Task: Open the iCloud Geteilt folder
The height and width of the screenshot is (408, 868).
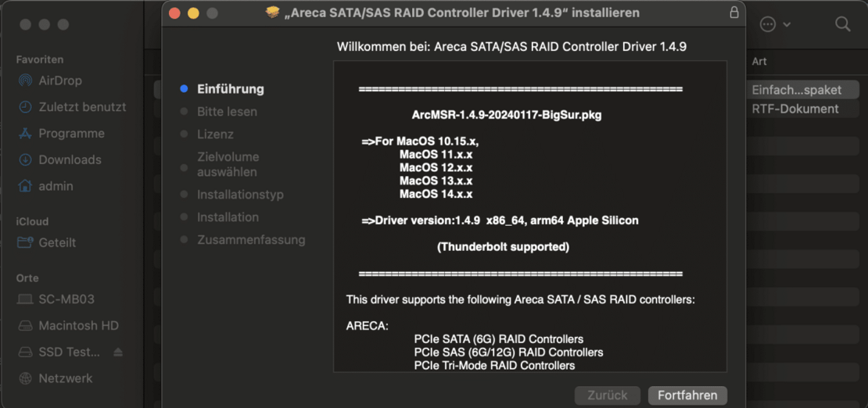Action: click(57, 243)
